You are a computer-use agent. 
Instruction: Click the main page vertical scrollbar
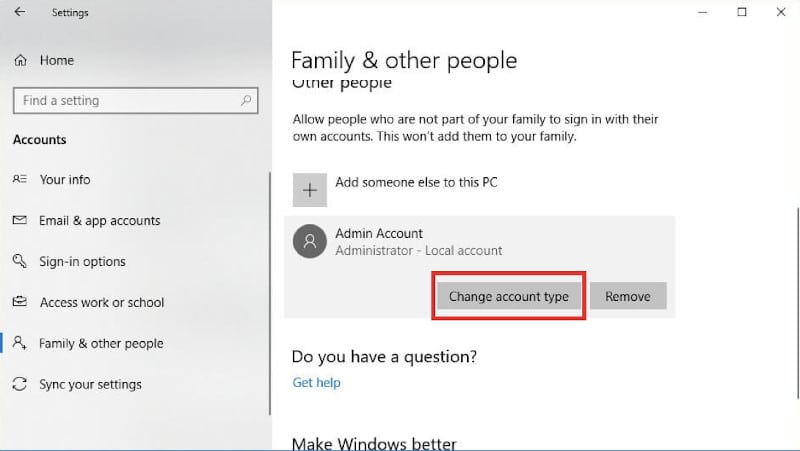(x=797, y=303)
